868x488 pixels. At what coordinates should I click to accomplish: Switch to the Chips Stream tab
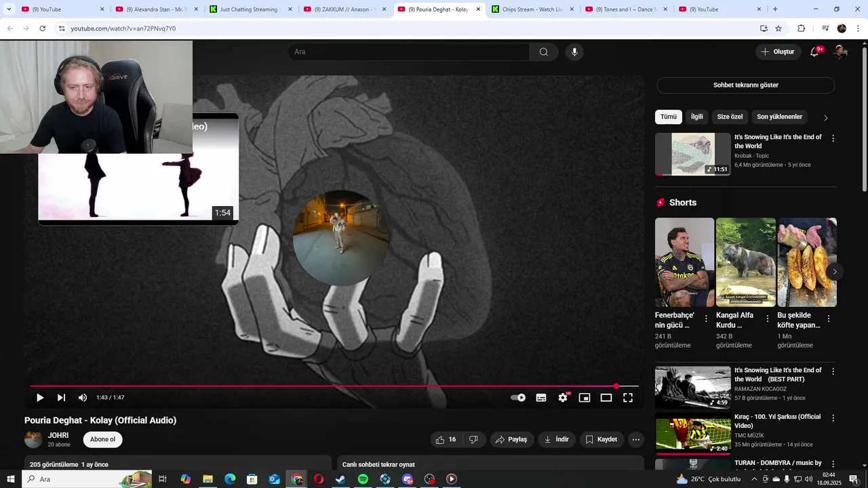pos(532,9)
